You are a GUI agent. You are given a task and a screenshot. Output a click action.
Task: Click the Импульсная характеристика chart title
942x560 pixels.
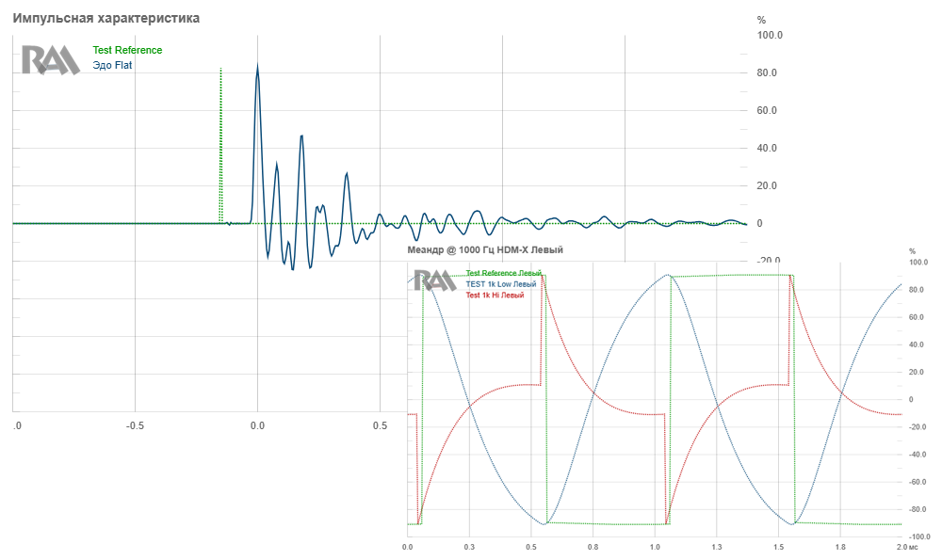coord(106,19)
